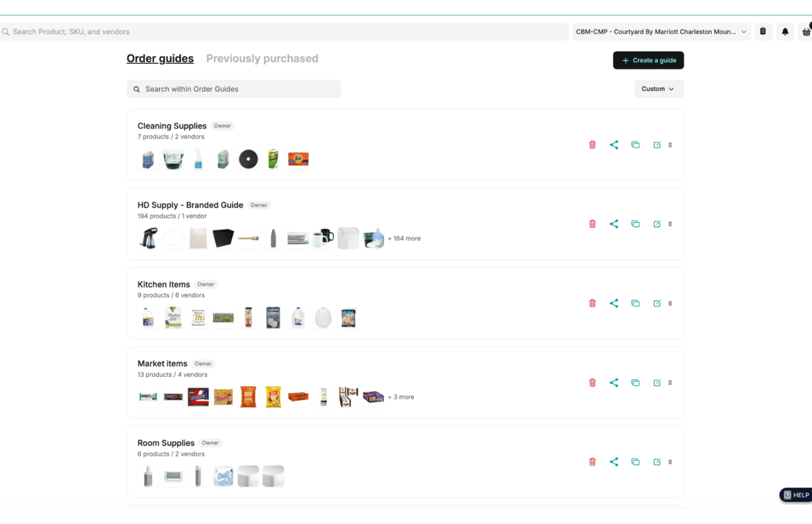
Task: Duplicate the Market items guide
Action: (x=635, y=382)
